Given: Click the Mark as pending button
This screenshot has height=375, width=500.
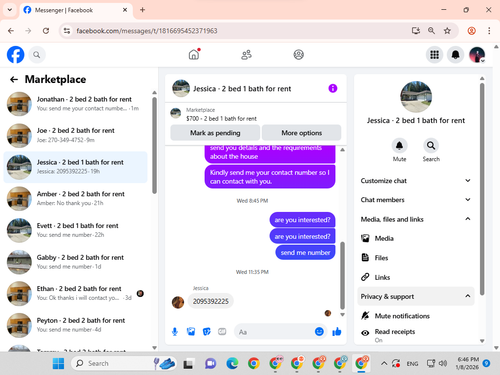Looking at the screenshot, I should 215,133.
